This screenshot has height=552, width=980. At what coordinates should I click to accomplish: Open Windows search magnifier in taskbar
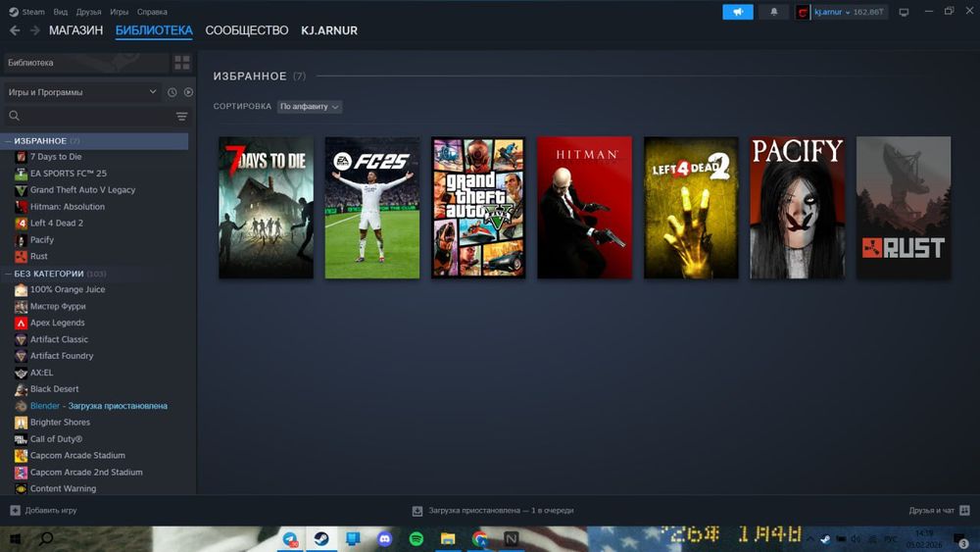(46, 539)
